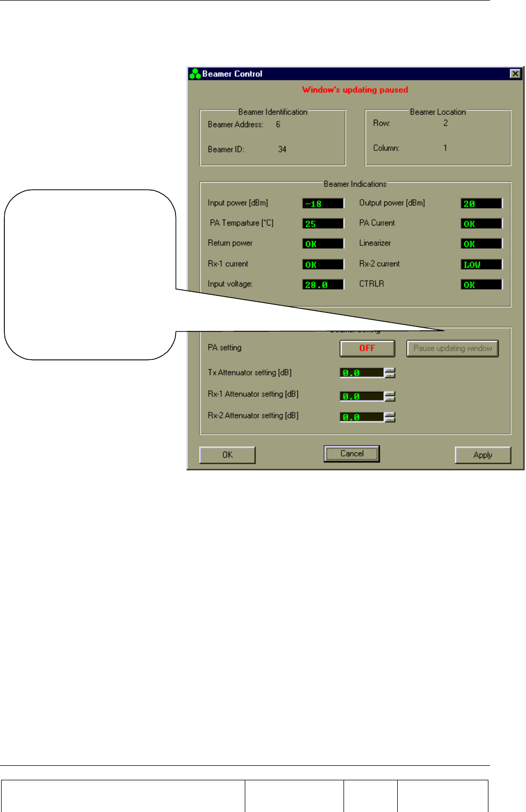Click the Input voltage label
Image resolution: width=526 pixels, height=812 pixels.
click(230, 284)
